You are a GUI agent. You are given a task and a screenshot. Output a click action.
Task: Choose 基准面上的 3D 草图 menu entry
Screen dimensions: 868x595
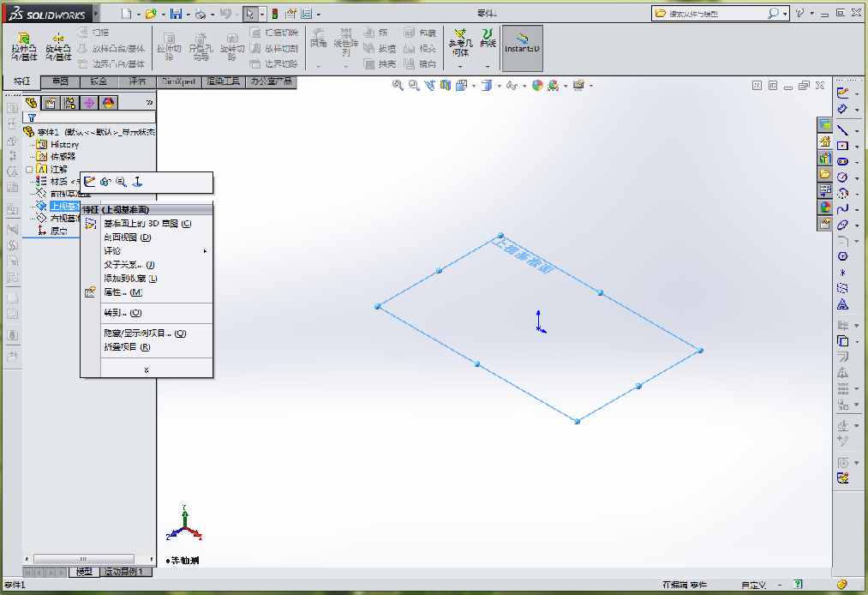point(147,223)
